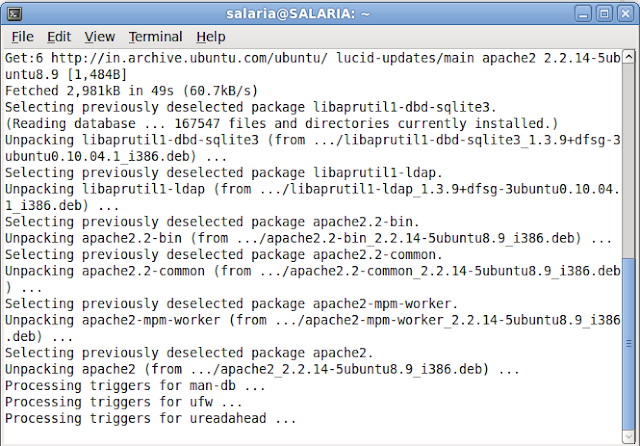The image size is (640, 446).
Task: Click the 'Processing triggers for ureadahead' line
Action: click(151, 418)
